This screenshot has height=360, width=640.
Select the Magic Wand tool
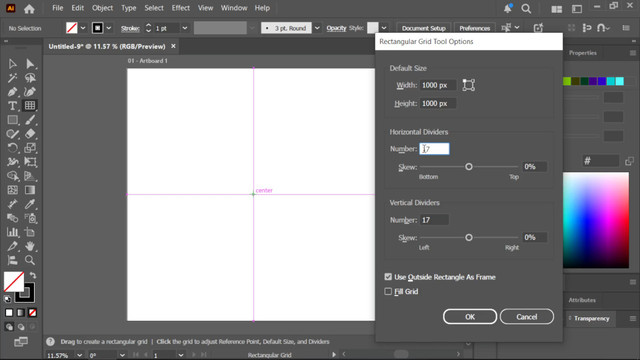12,78
